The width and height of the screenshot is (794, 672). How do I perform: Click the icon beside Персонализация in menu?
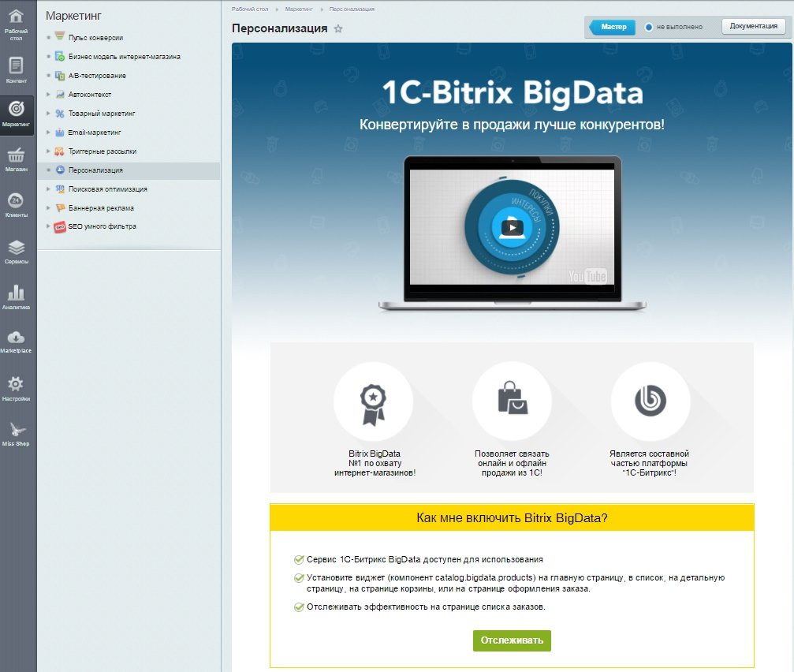point(60,170)
